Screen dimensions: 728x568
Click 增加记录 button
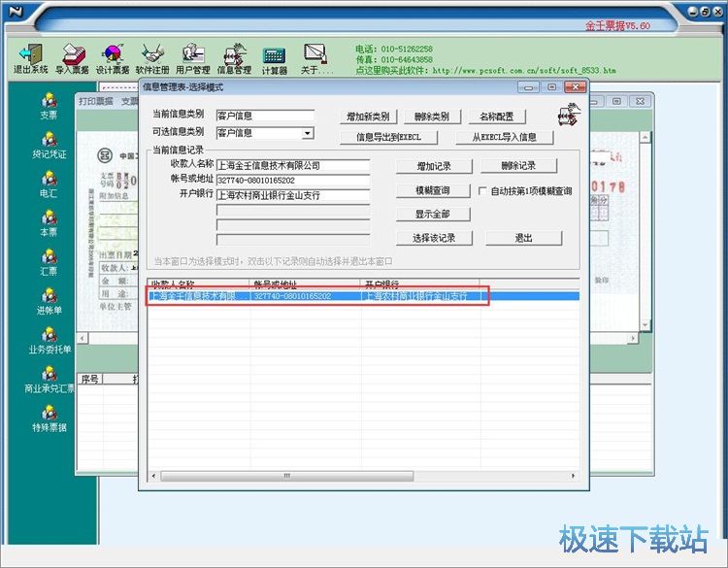point(434,166)
